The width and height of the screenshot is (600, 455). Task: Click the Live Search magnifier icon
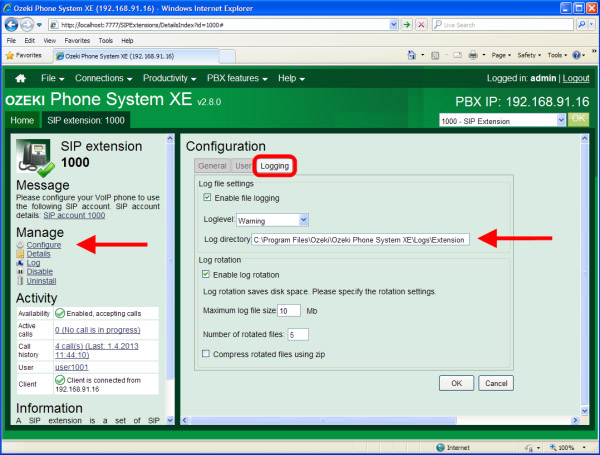582,25
